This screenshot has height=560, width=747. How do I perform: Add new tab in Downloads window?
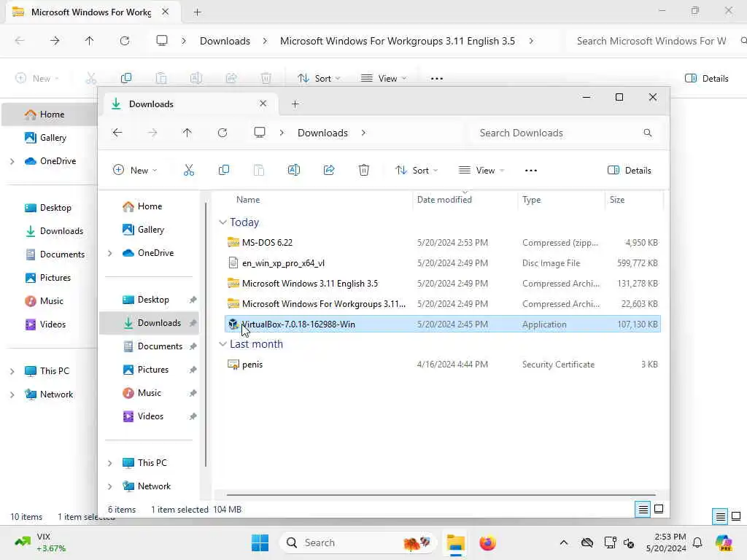point(295,104)
